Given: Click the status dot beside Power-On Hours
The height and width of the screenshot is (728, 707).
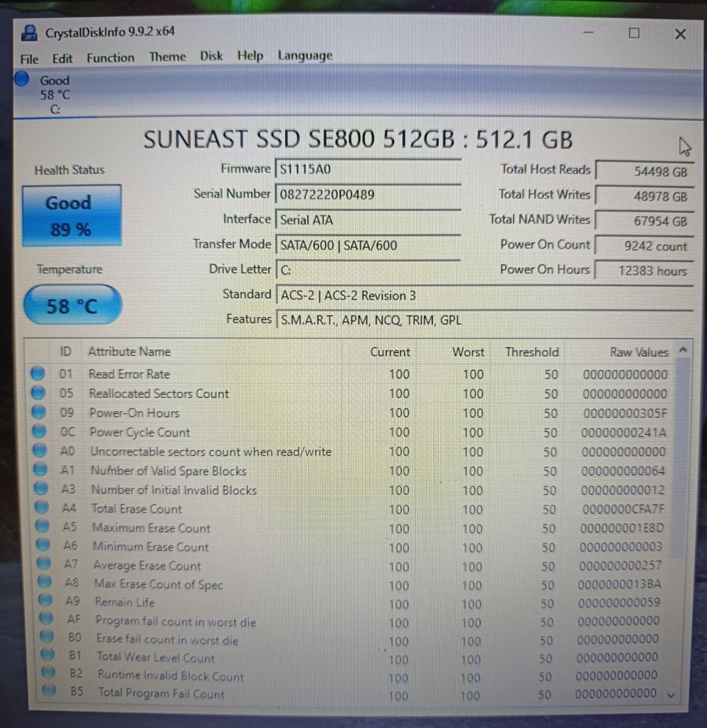Looking at the screenshot, I should pos(38,412).
